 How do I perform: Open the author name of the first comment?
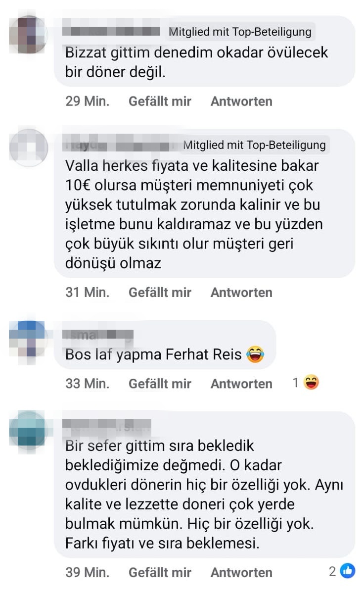click(113, 32)
